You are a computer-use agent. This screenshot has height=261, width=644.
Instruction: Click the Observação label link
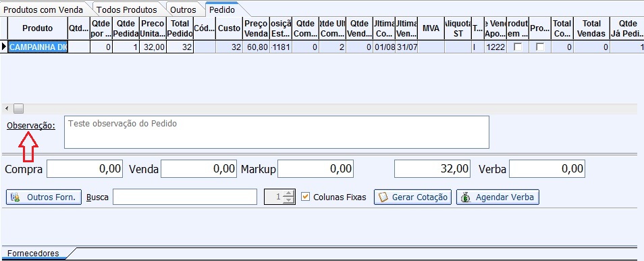31,126
